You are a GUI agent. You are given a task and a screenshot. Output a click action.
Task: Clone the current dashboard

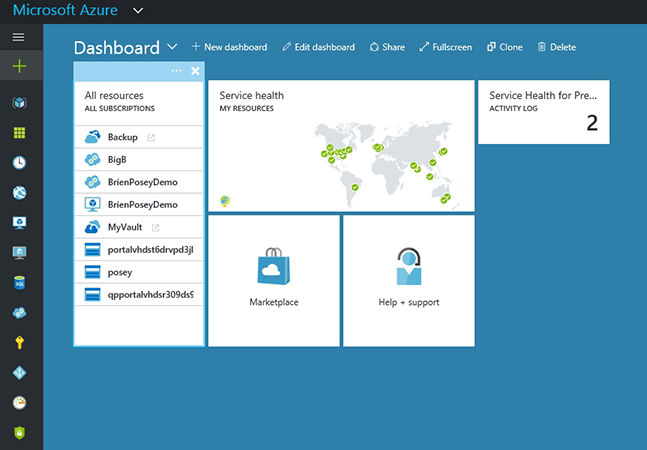coord(505,47)
